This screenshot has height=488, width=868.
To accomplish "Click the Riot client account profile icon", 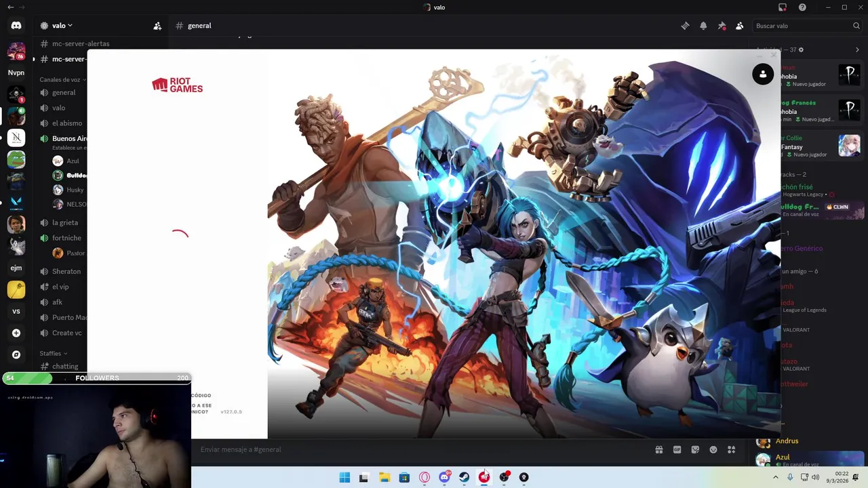I will (763, 74).
